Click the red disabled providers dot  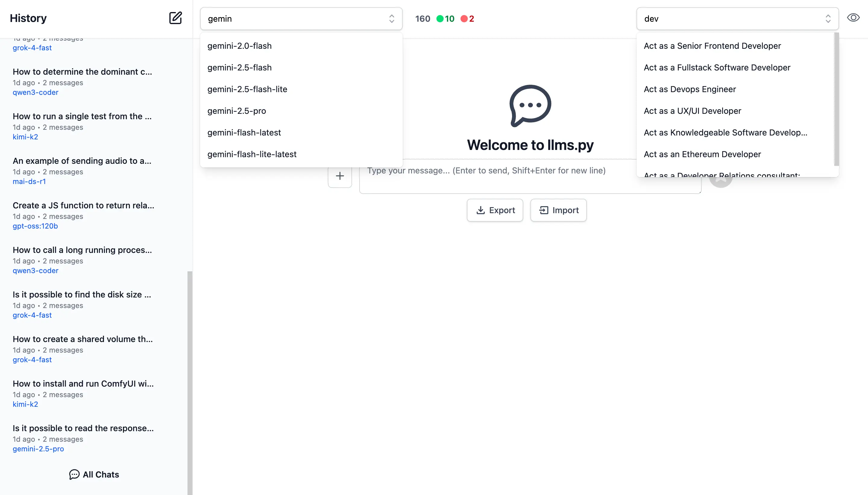pyautogui.click(x=464, y=19)
